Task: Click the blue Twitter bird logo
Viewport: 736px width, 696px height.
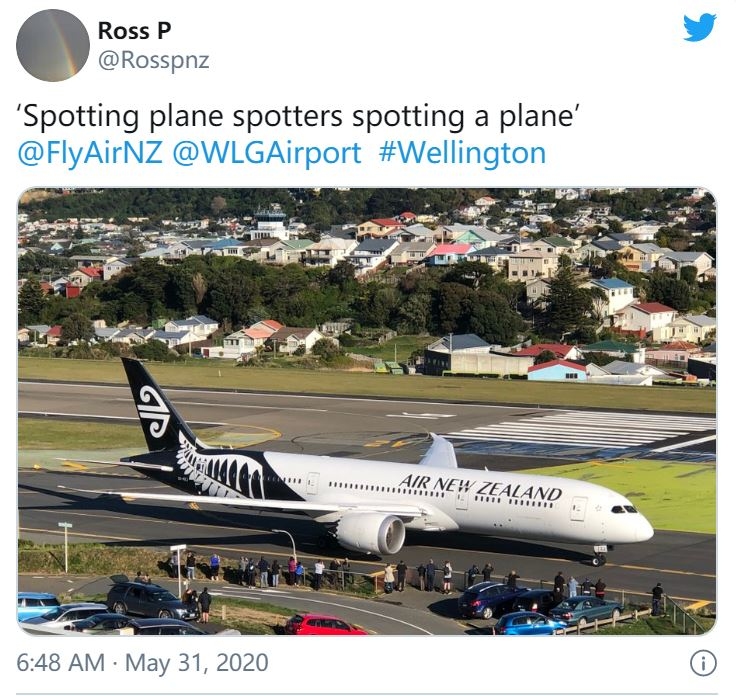Action: pyautogui.click(x=699, y=27)
